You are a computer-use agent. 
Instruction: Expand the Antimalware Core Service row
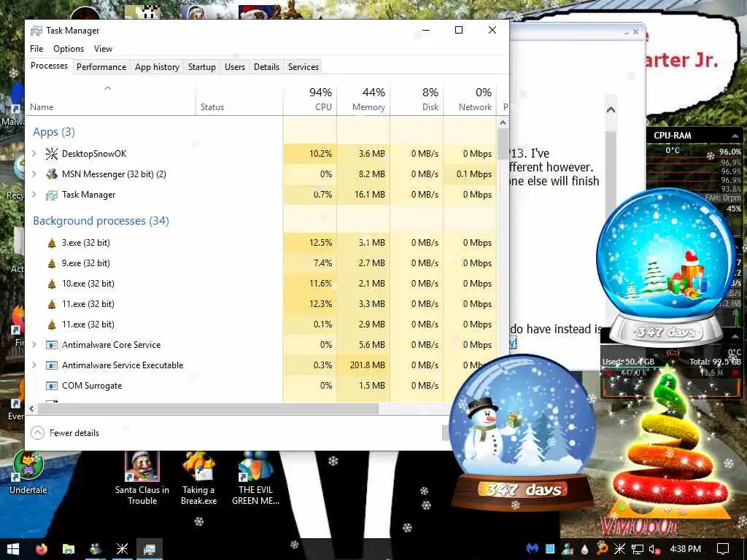pos(34,344)
